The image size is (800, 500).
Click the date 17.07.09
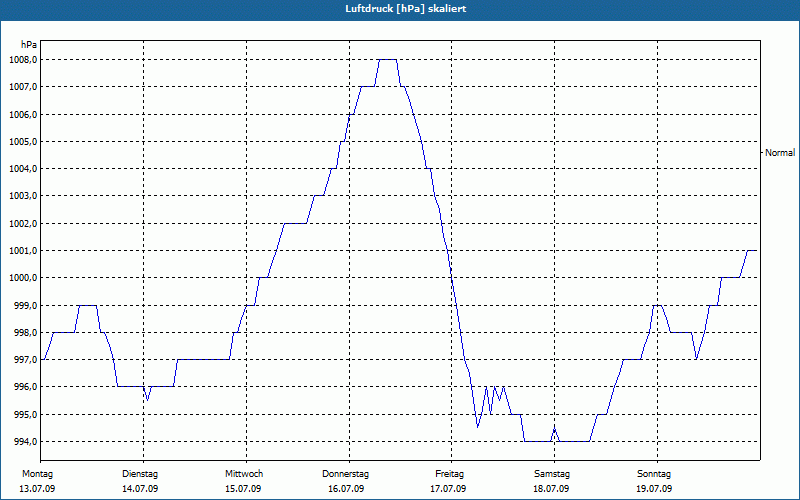pos(448,489)
